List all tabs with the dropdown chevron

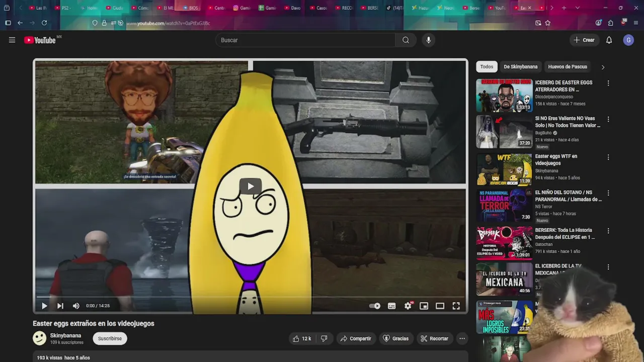(577, 8)
